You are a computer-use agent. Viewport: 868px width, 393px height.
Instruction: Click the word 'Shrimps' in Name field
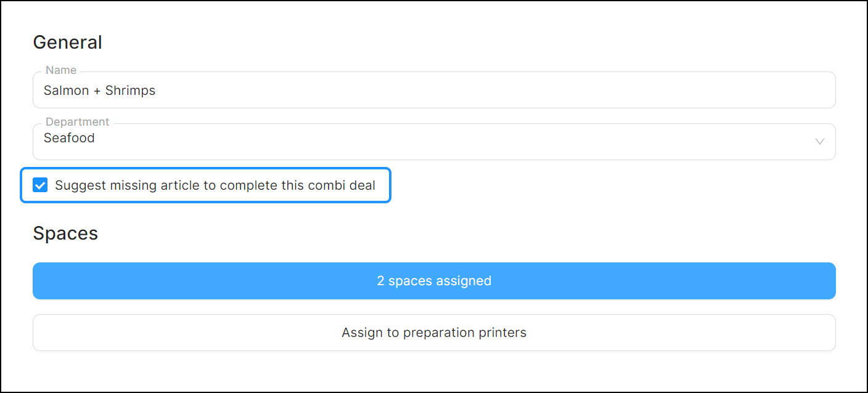pos(130,91)
